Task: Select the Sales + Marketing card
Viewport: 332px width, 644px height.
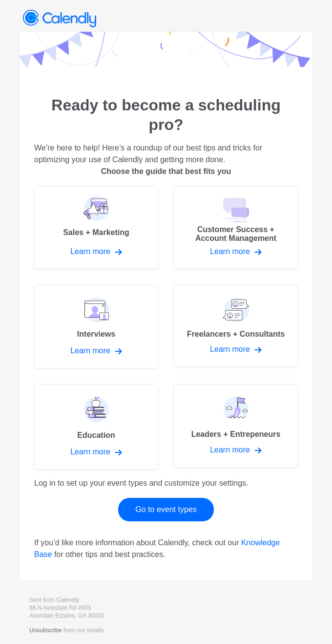Action: pyautogui.click(x=96, y=227)
